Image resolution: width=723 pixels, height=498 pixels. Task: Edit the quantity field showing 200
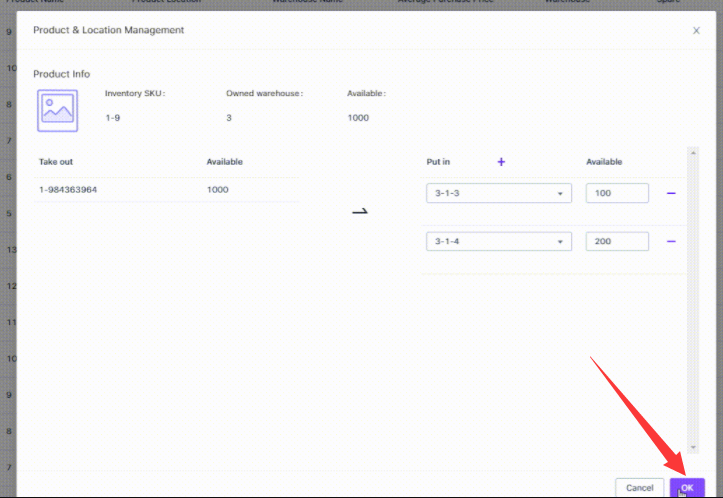[617, 241]
